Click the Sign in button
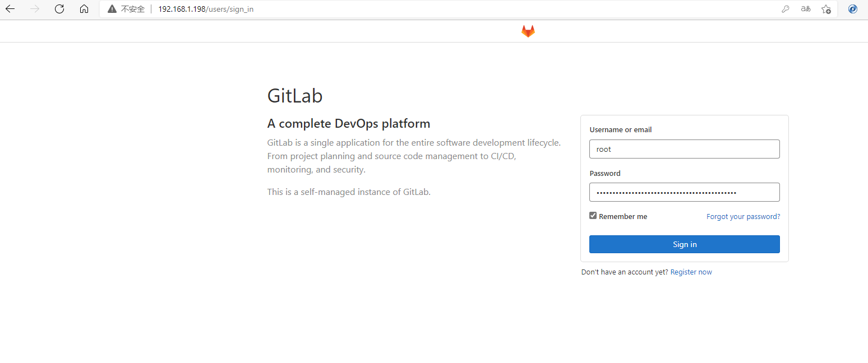 point(684,244)
